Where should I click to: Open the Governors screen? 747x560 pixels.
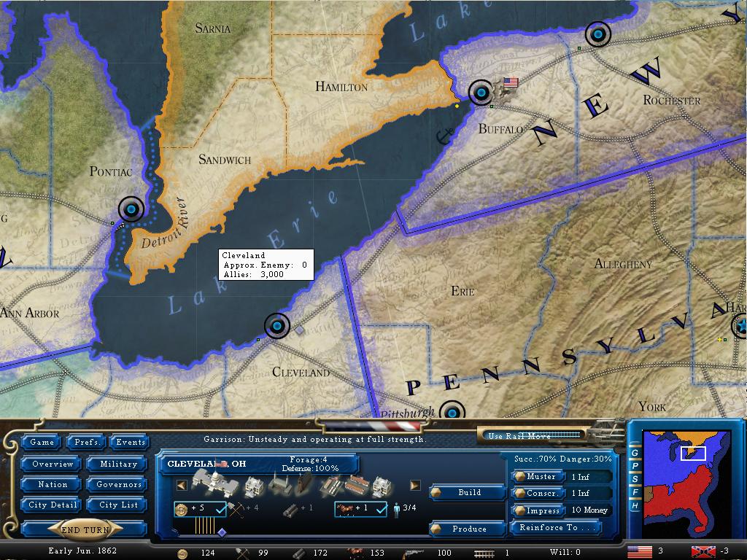coord(118,484)
